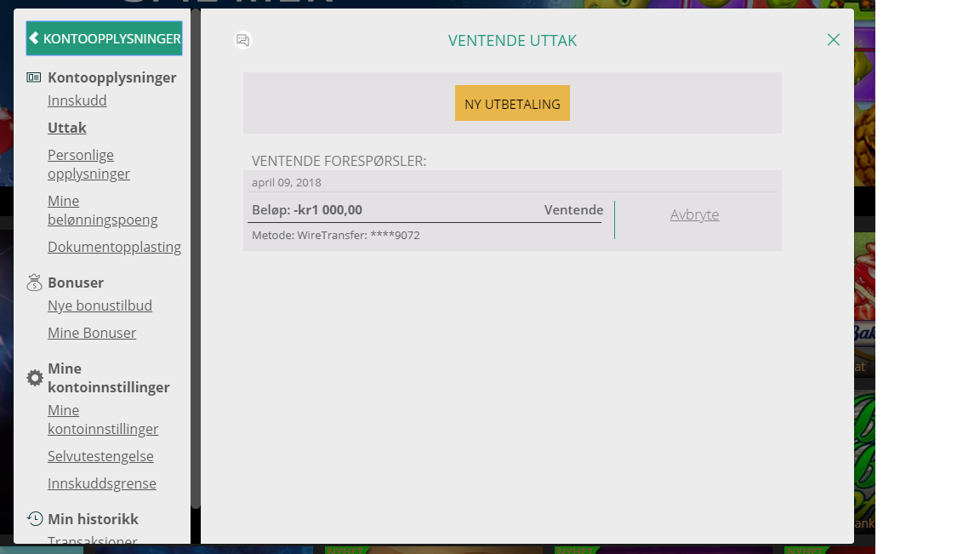Open Innskuddsgrense
The height and width of the screenshot is (554, 980).
click(x=102, y=483)
